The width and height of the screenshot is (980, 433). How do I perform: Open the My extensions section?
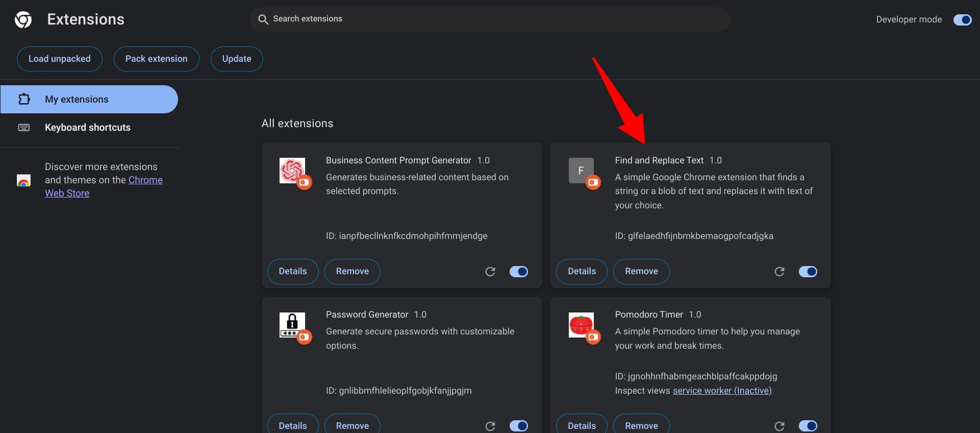tap(89, 99)
